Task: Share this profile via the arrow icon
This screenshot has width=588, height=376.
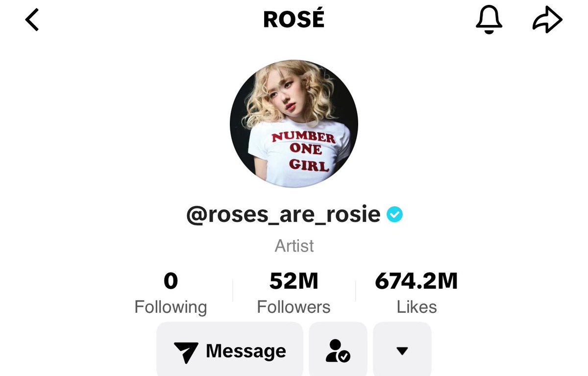Action: (x=547, y=21)
